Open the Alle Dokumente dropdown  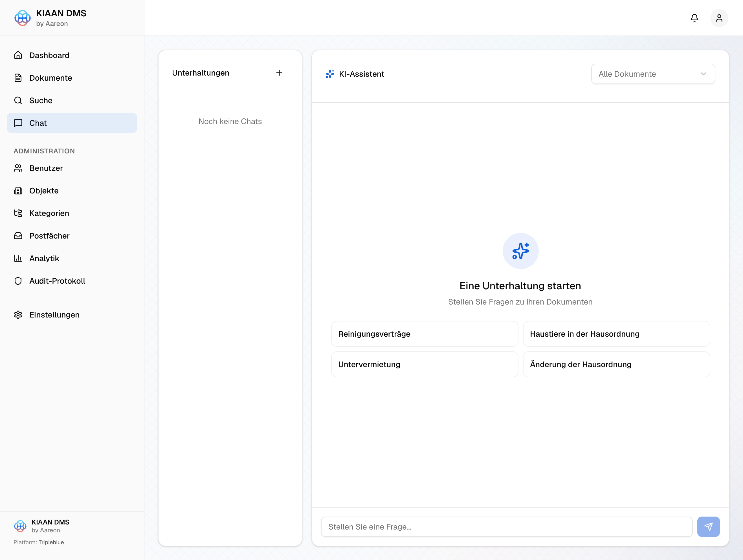click(653, 74)
